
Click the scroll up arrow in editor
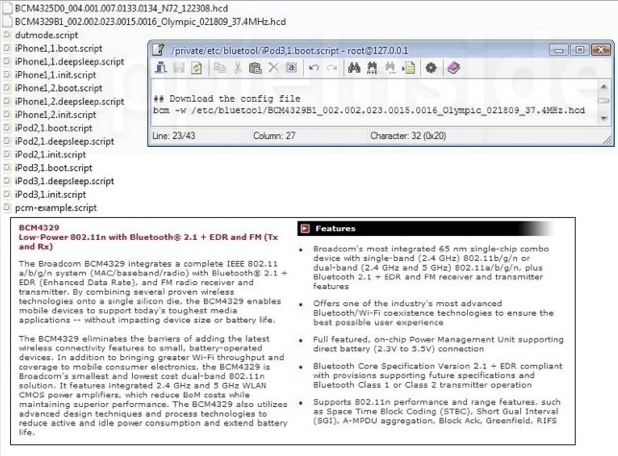(x=603, y=86)
